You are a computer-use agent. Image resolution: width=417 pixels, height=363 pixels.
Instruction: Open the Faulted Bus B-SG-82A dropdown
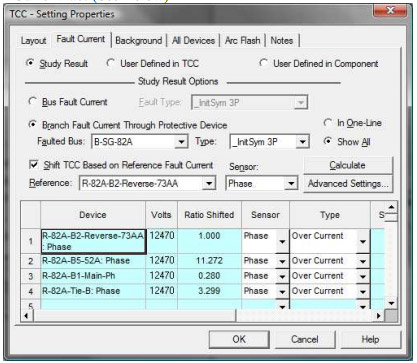181,142
